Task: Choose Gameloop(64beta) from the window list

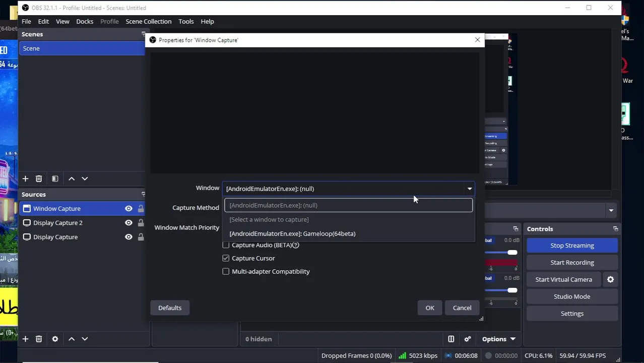Action: (x=349, y=233)
